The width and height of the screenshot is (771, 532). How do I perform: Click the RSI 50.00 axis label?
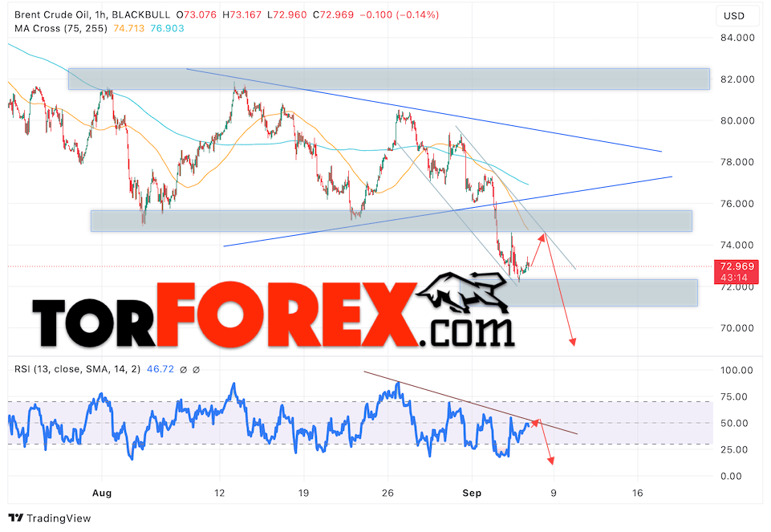click(733, 424)
